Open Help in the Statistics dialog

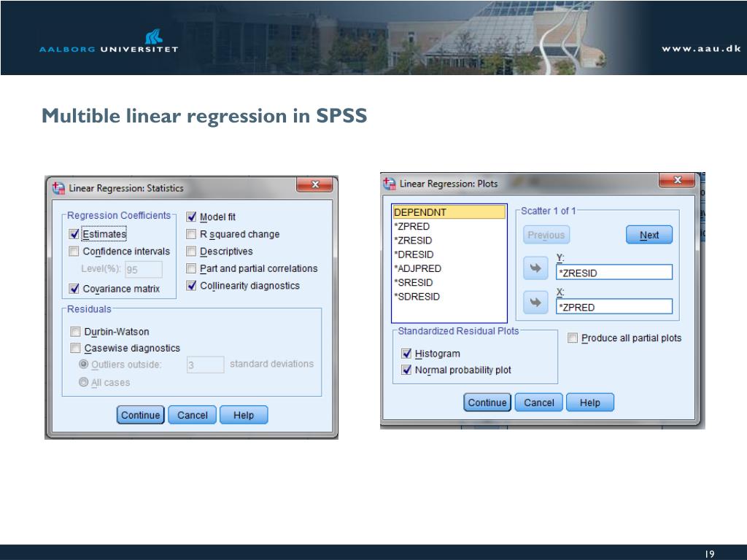[x=244, y=415]
